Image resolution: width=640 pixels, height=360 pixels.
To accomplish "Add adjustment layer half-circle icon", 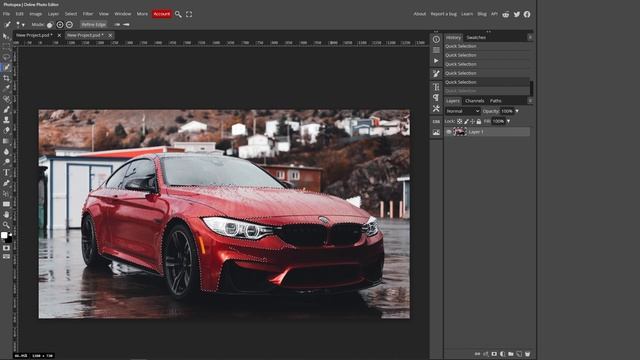I will pyautogui.click(x=502, y=354).
